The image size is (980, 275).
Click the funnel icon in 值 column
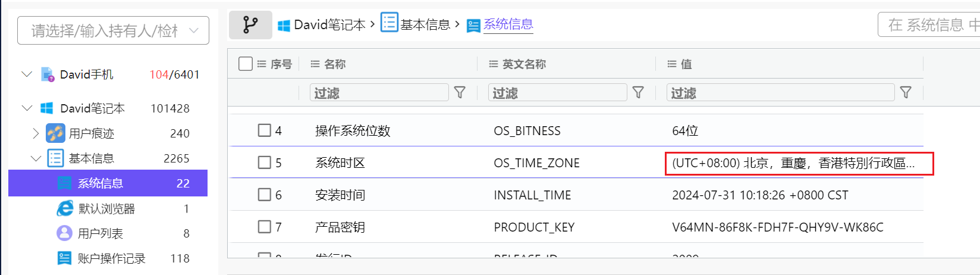pos(906,92)
